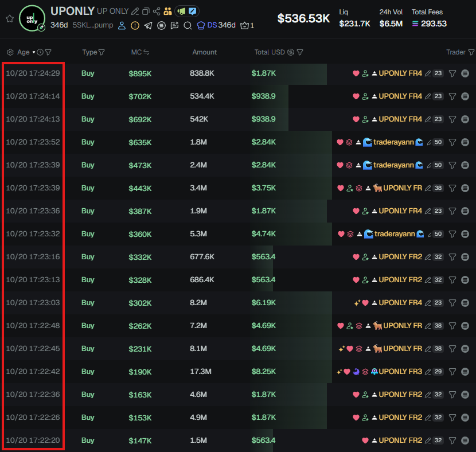This screenshot has height=452, width=476.
Task: Click the green megaphone icon
Action: coord(182,11)
